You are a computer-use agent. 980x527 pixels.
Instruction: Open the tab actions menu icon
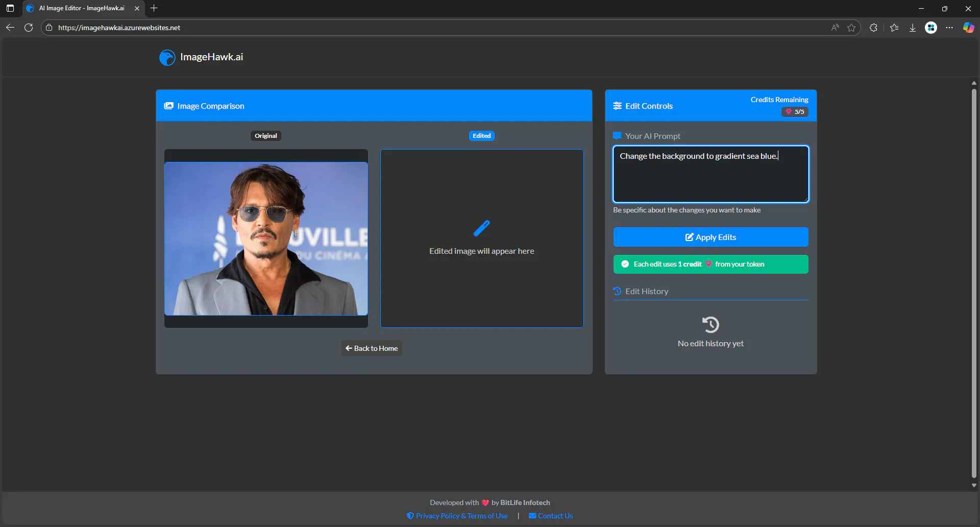(x=10, y=8)
